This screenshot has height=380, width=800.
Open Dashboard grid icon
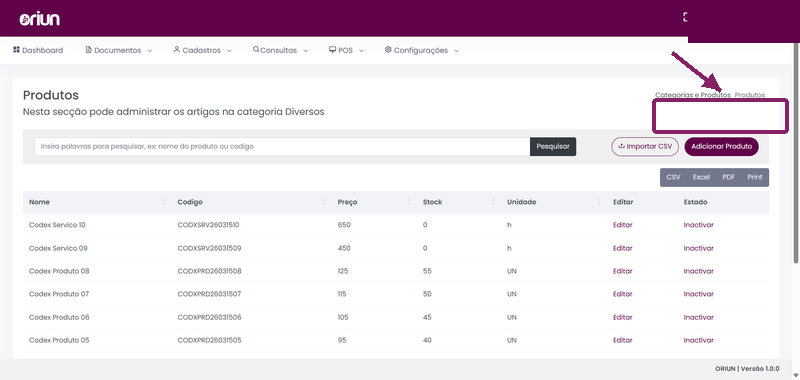[16, 49]
